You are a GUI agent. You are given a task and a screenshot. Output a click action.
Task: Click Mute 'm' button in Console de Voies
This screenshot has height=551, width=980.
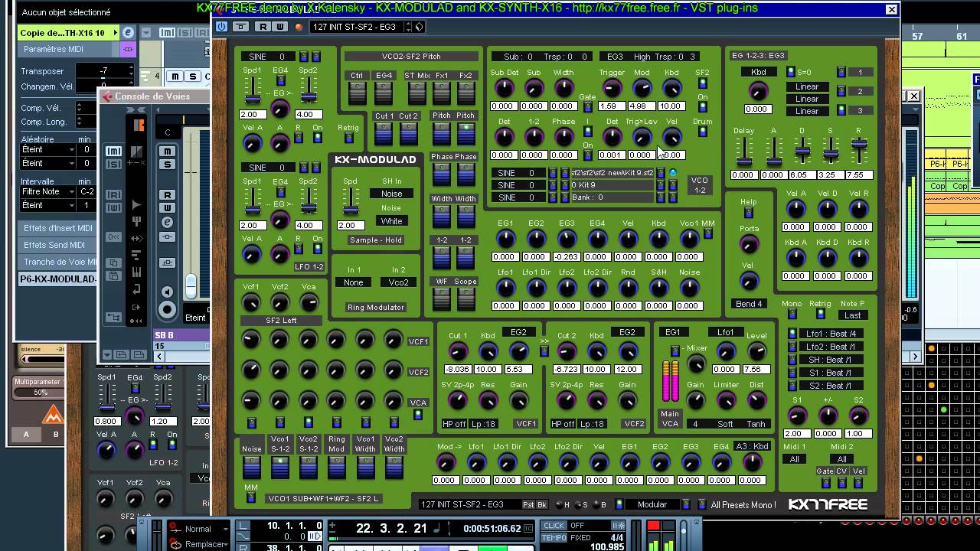tap(168, 152)
